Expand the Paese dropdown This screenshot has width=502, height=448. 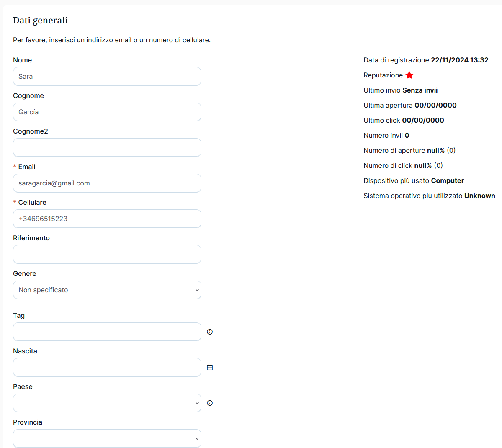click(107, 403)
